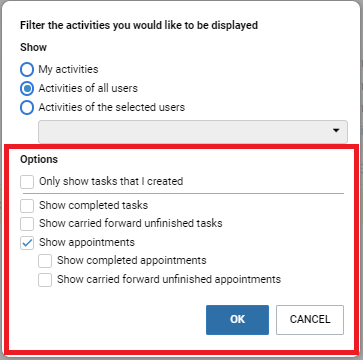Image resolution: width=363 pixels, height=360 pixels.
Task: Dismiss the dialog with CANCEL
Action: (310, 320)
